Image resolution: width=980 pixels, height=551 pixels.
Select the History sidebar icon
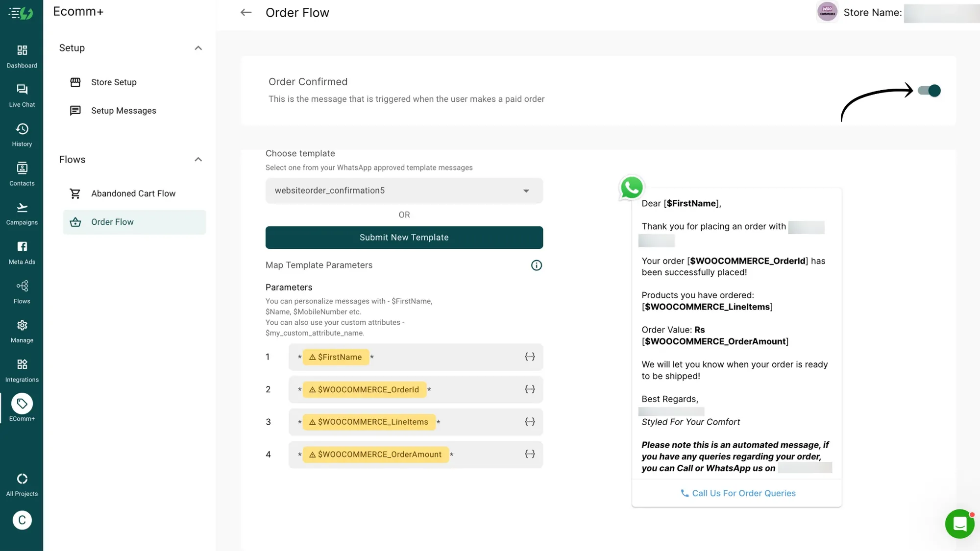click(22, 134)
